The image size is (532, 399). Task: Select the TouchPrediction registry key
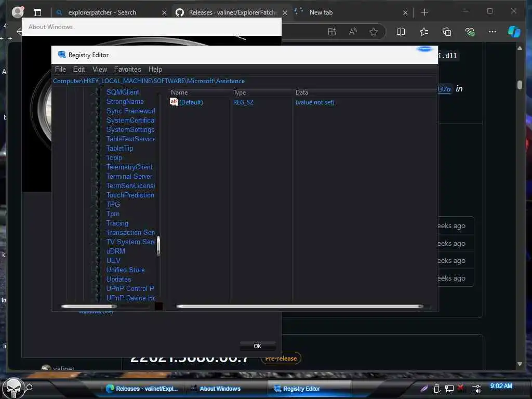point(130,195)
